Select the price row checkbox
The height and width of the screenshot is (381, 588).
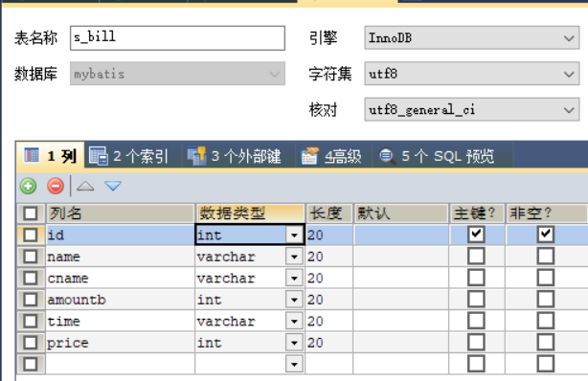pos(30,343)
